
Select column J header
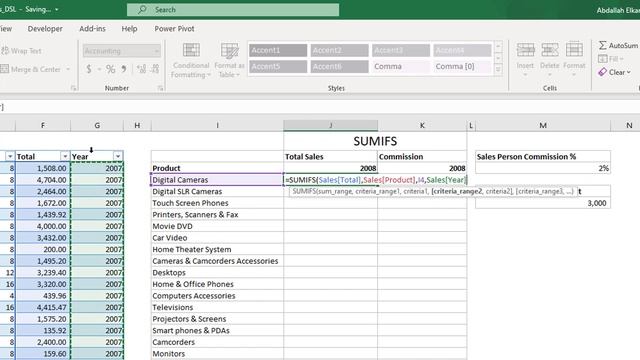click(x=331, y=125)
